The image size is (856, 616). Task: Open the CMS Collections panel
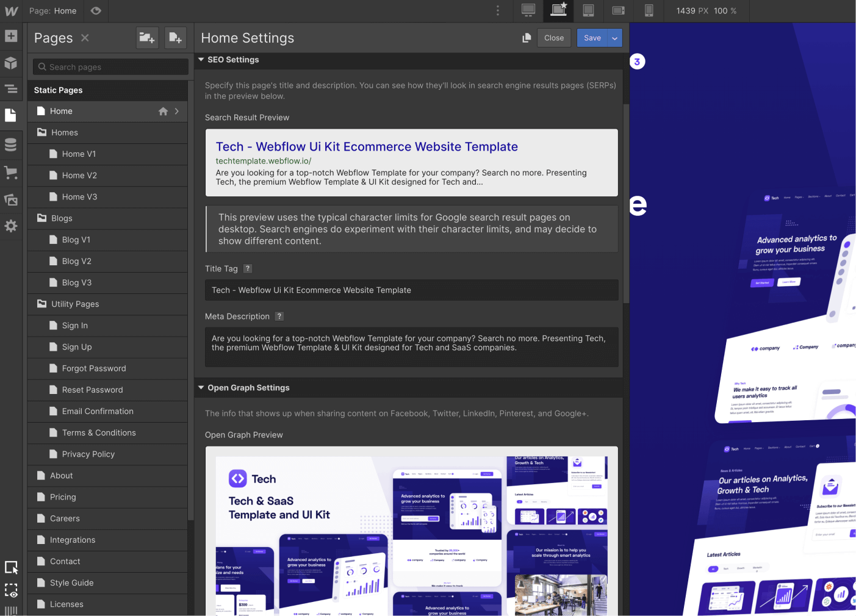[11, 145]
